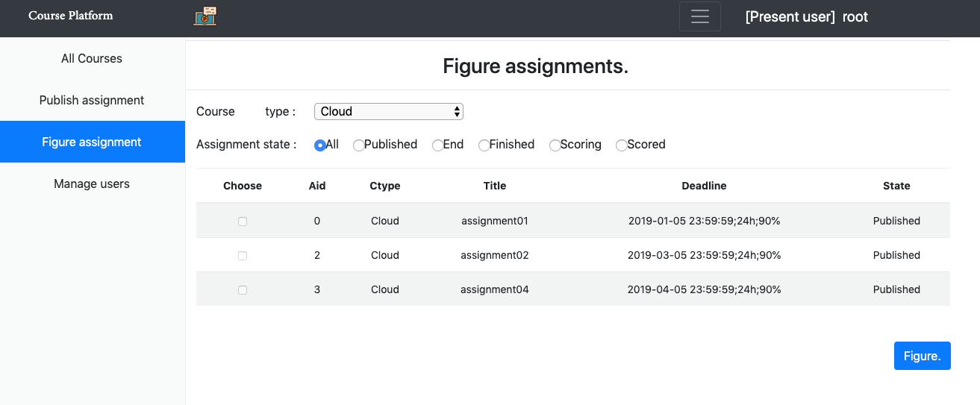Check the checkbox for assignment01
This screenshot has height=405, width=980.
243,222
